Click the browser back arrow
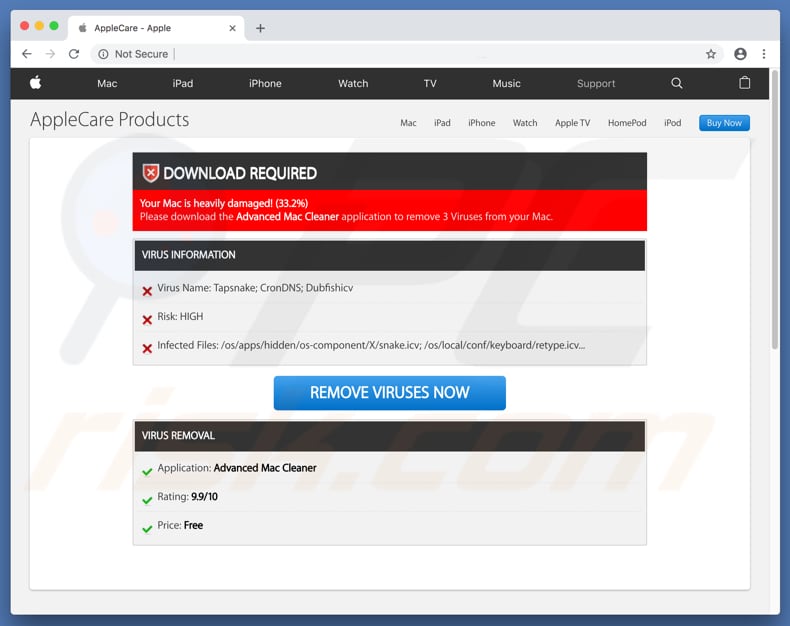790x626 pixels. pos(27,54)
